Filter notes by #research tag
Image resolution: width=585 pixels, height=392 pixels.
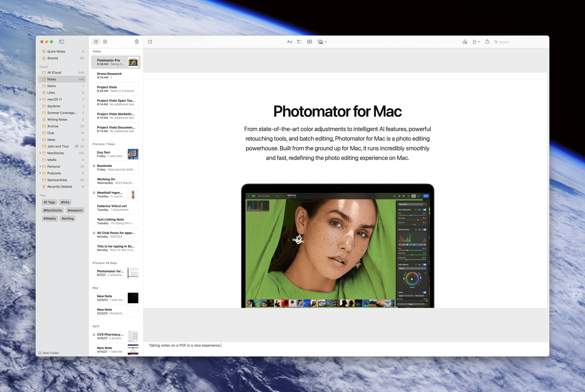coord(75,211)
